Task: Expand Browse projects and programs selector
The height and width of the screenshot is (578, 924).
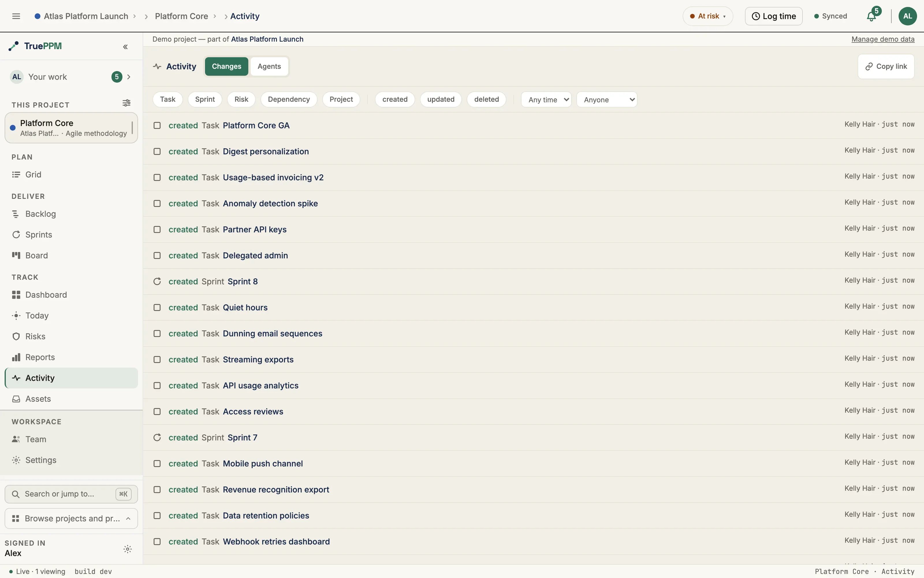Action: tap(71, 519)
